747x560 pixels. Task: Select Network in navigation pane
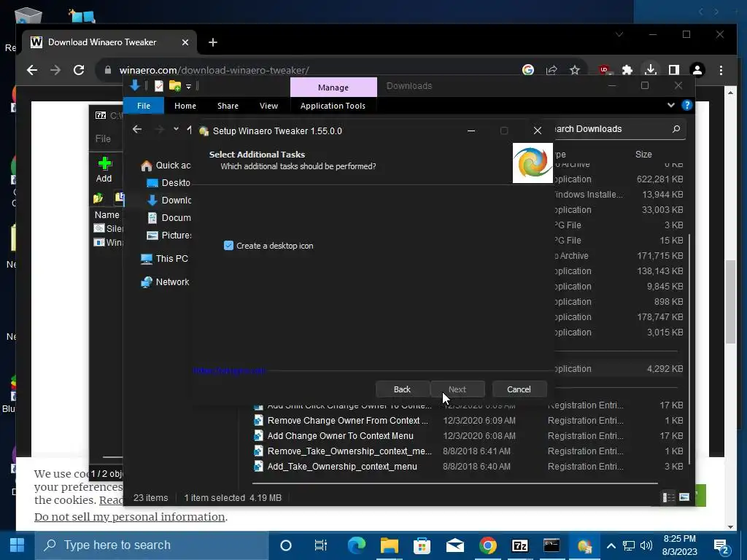[166, 282]
